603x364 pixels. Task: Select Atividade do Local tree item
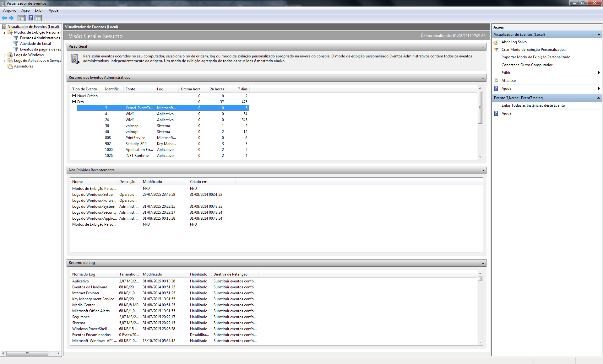tap(35, 44)
